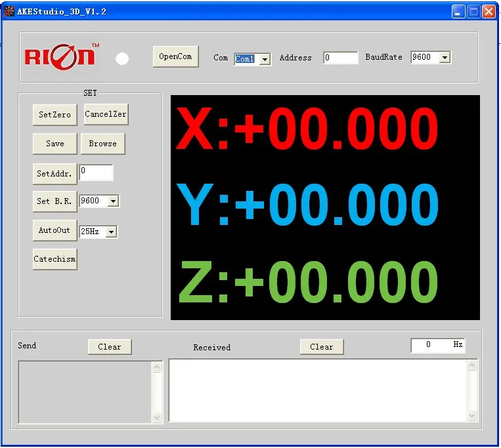Viewport: 501px width, 448px height.
Task: Open the Com port dropdown
Action: 265,59
